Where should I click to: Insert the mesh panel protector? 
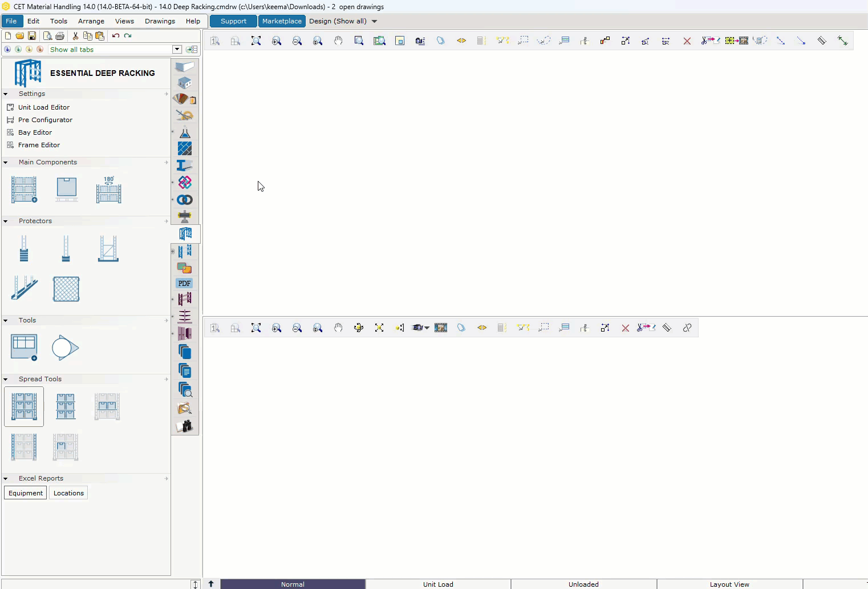coord(66,289)
